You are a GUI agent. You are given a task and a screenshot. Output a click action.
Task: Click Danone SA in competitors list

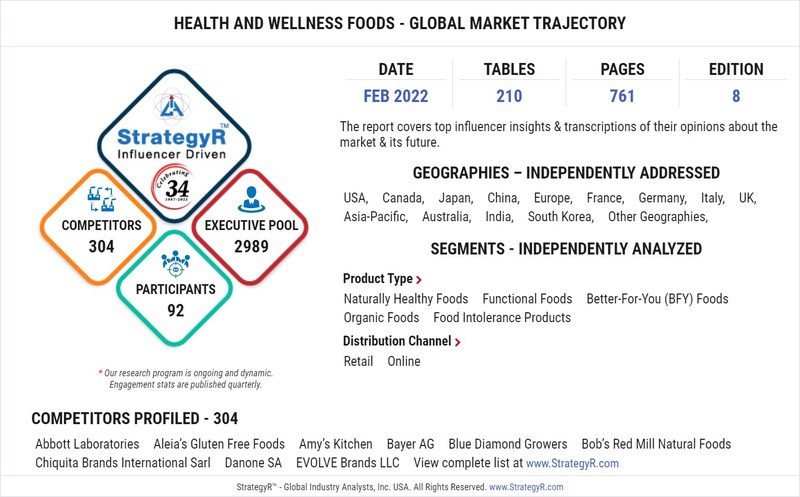253,463
